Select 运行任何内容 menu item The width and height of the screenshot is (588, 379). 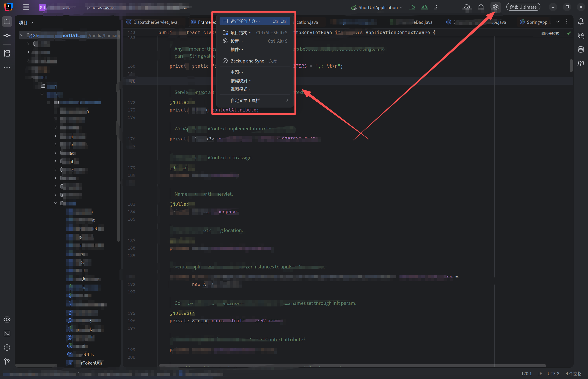255,21
